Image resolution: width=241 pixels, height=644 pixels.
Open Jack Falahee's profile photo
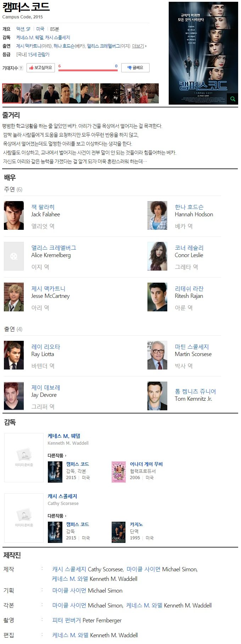click(x=14, y=215)
